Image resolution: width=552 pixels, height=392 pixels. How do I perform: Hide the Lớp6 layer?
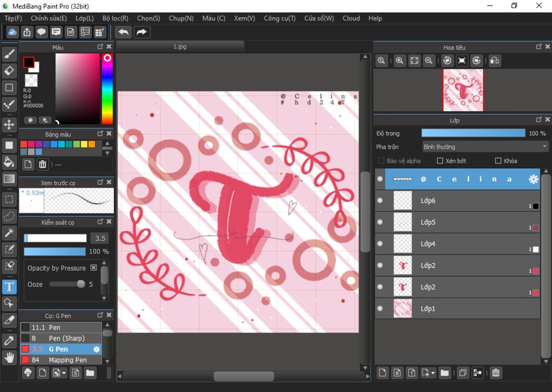tap(380, 201)
